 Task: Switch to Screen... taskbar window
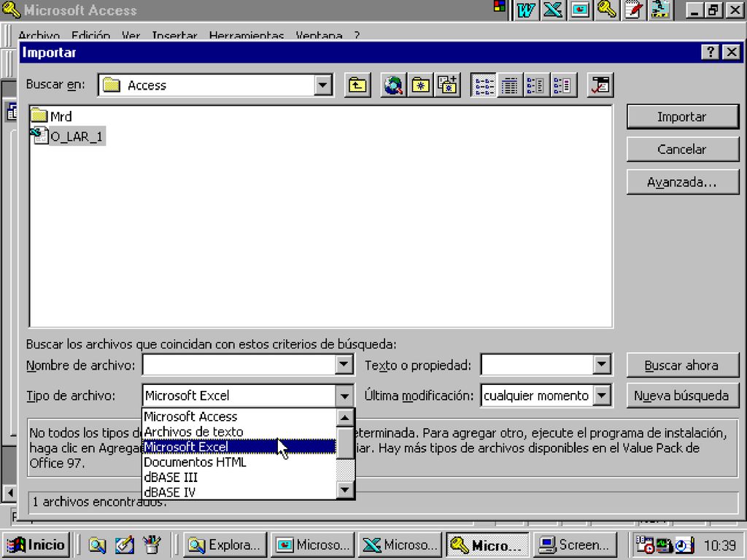tap(575, 545)
